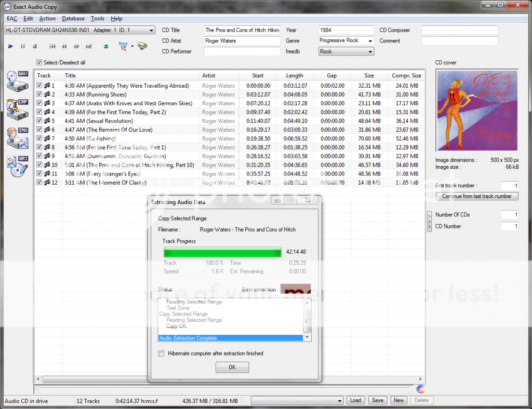Enable hibernate computer after extraction checkbox
This screenshot has height=409, width=532.
161,353
